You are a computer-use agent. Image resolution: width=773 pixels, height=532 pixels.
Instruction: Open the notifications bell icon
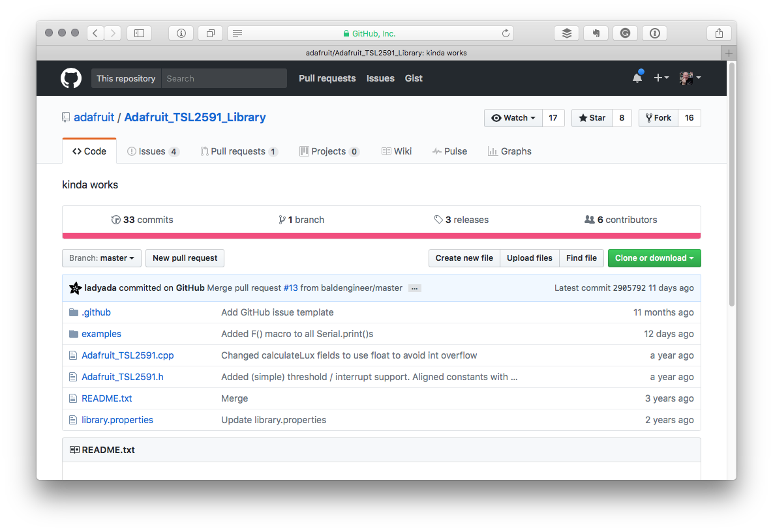click(x=637, y=78)
